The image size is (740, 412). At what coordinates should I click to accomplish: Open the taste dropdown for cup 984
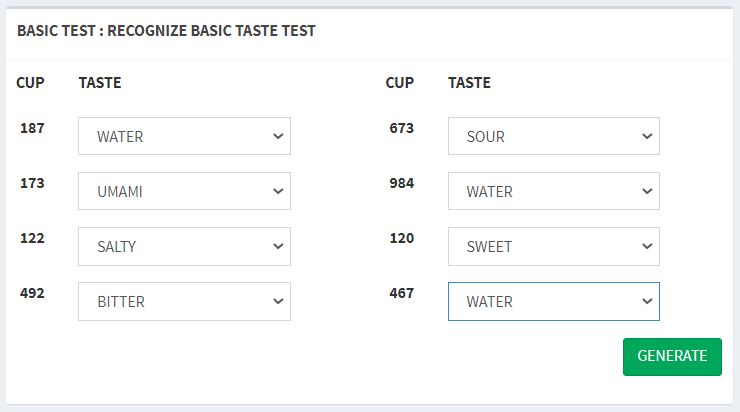point(553,192)
